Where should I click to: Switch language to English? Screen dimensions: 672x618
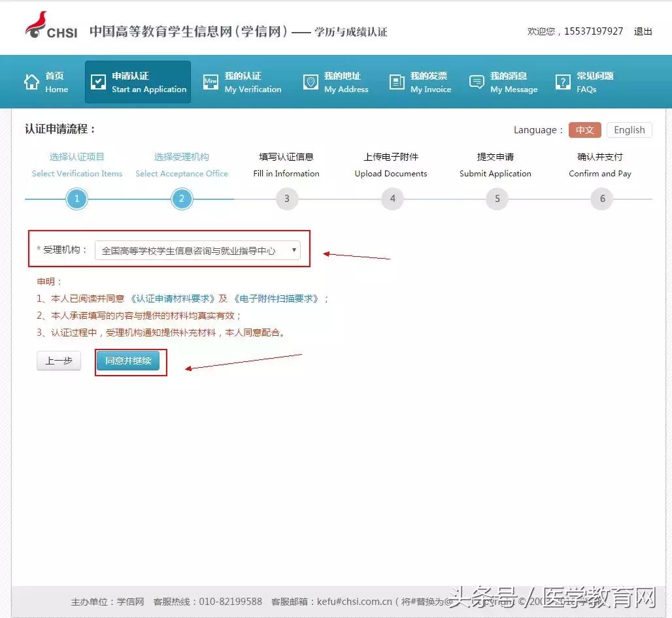point(628,130)
